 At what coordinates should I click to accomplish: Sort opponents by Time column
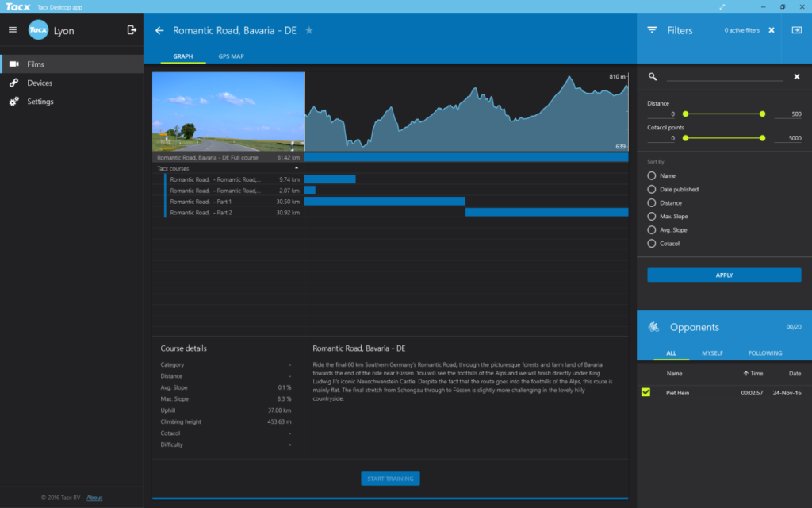[x=753, y=373]
